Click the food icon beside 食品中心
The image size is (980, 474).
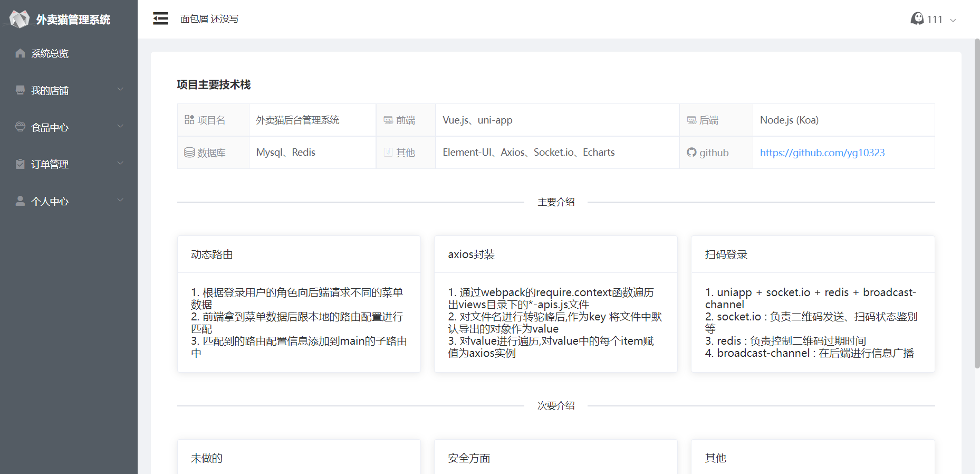click(20, 127)
